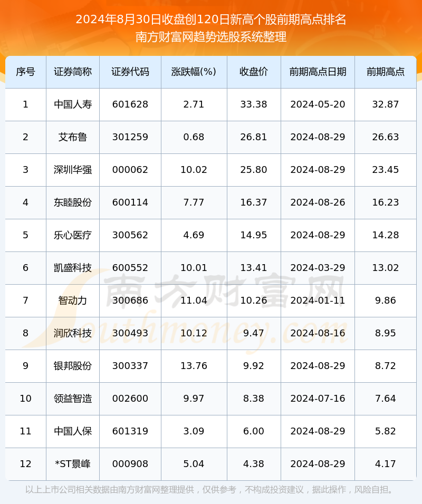Viewport: 422px width, 504px height.
Task: Click change percent 11.04
Action: pyautogui.click(x=194, y=301)
